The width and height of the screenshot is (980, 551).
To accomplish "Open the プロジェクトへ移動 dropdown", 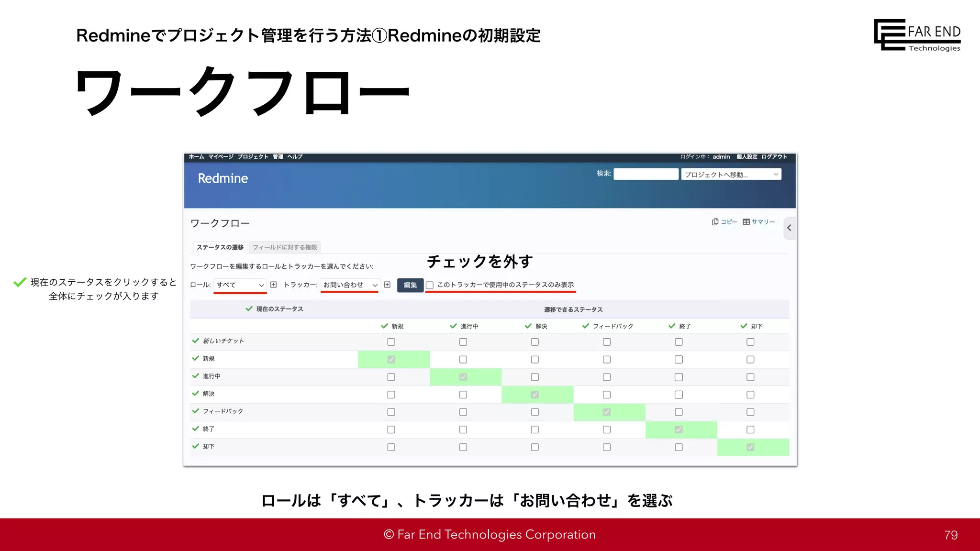I will 731,175.
